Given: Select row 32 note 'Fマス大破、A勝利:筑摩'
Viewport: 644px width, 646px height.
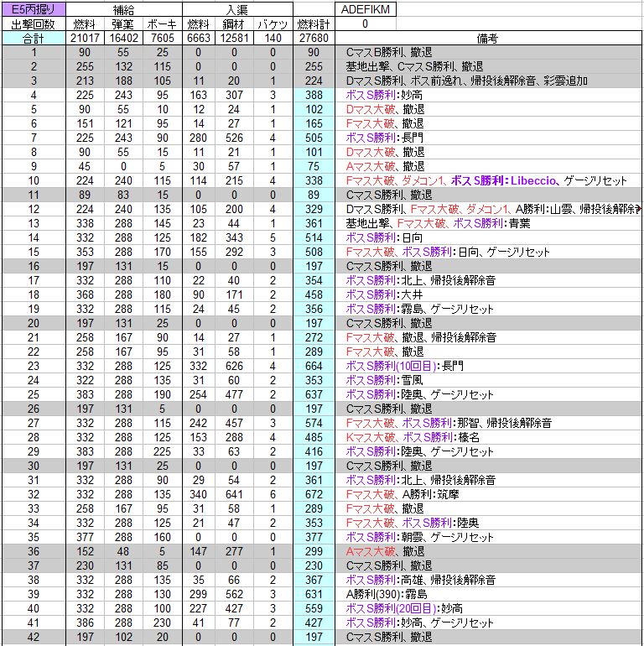Looking at the screenshot, I should pos(402,494).
